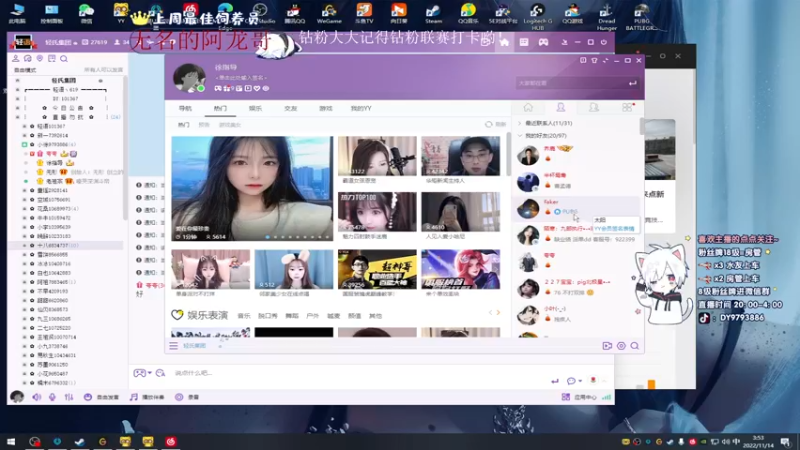Click the next arrow in the 娱乐表演 header

(x=498, y=313)
